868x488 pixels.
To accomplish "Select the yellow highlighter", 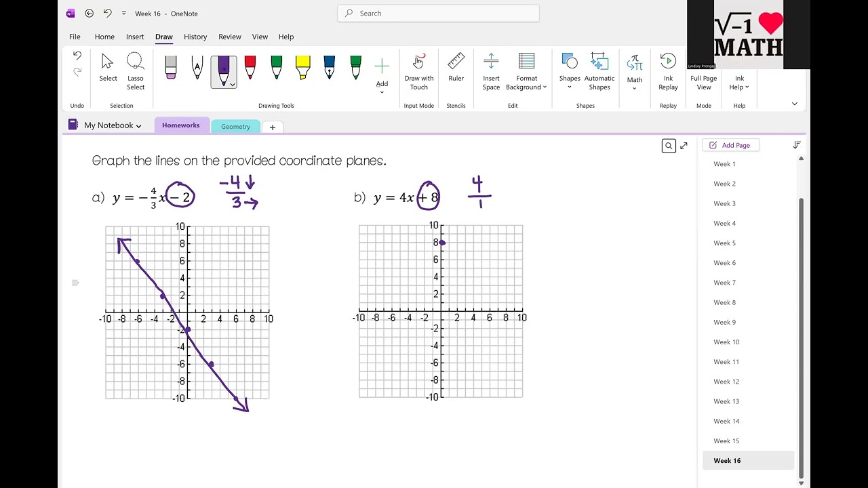I will click(303, 67).
